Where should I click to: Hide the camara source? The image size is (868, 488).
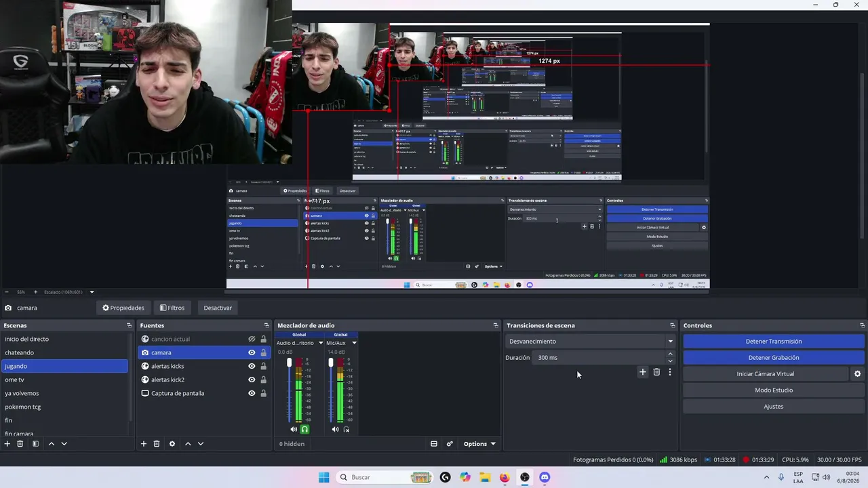[252, 352]
